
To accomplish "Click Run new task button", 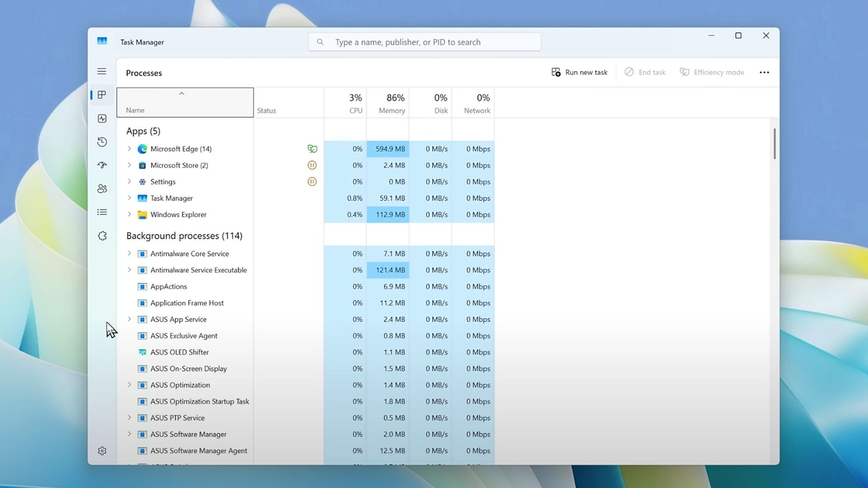I will [580, 72].
